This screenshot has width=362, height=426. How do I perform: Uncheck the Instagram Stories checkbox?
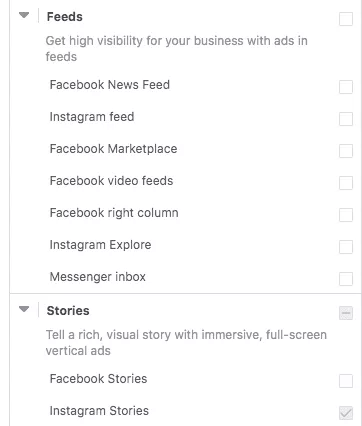pos(346,413)
